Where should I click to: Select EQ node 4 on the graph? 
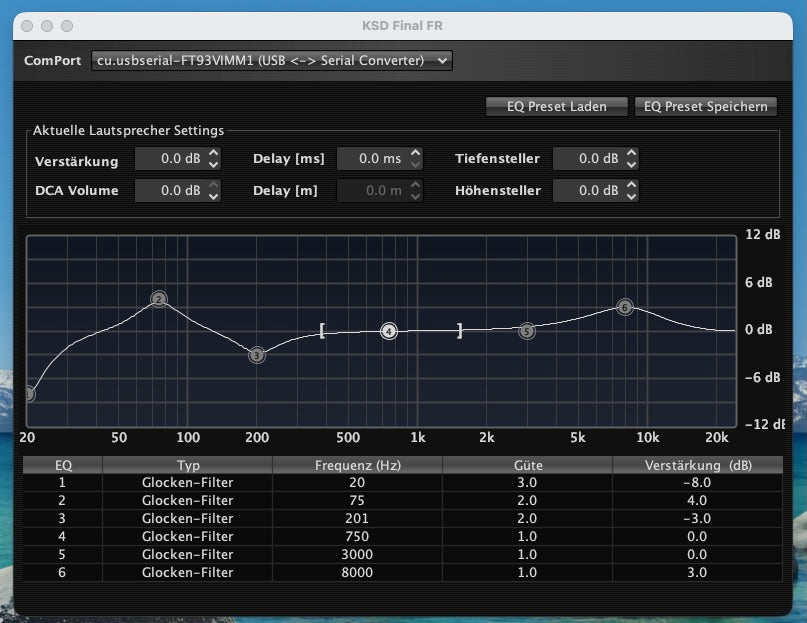[x=389, y=331]
